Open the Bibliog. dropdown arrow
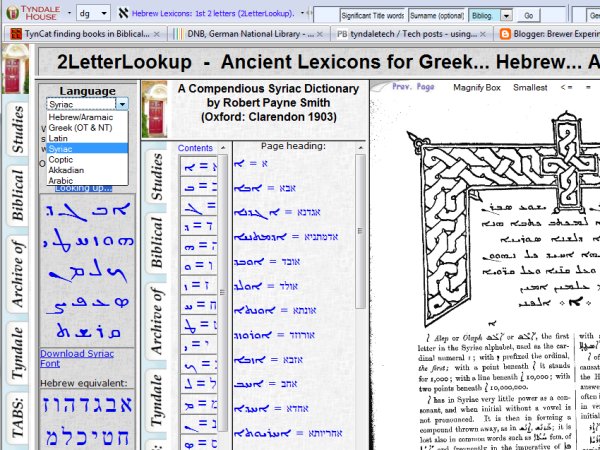600x450 pixels. (x=506, y=16)
